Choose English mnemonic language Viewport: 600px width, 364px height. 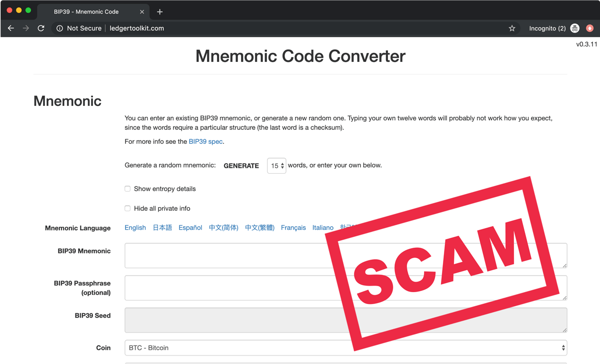click(x=135, y=228)
